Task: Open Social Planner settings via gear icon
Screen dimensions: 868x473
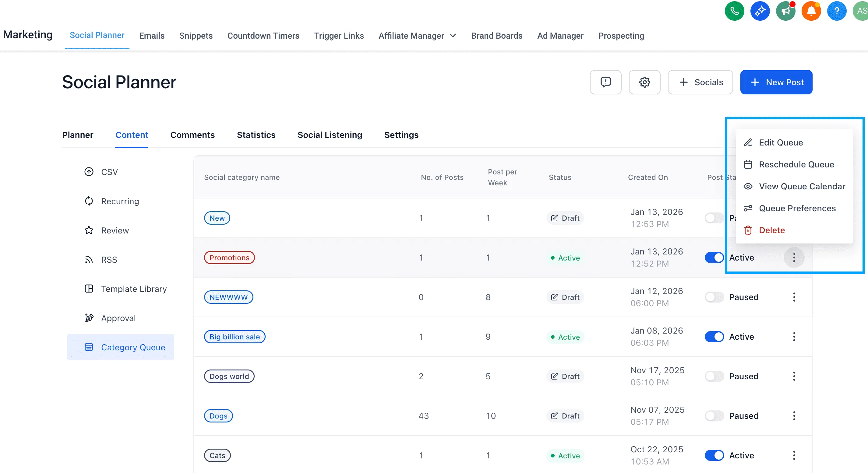Action: coord(644,82)
